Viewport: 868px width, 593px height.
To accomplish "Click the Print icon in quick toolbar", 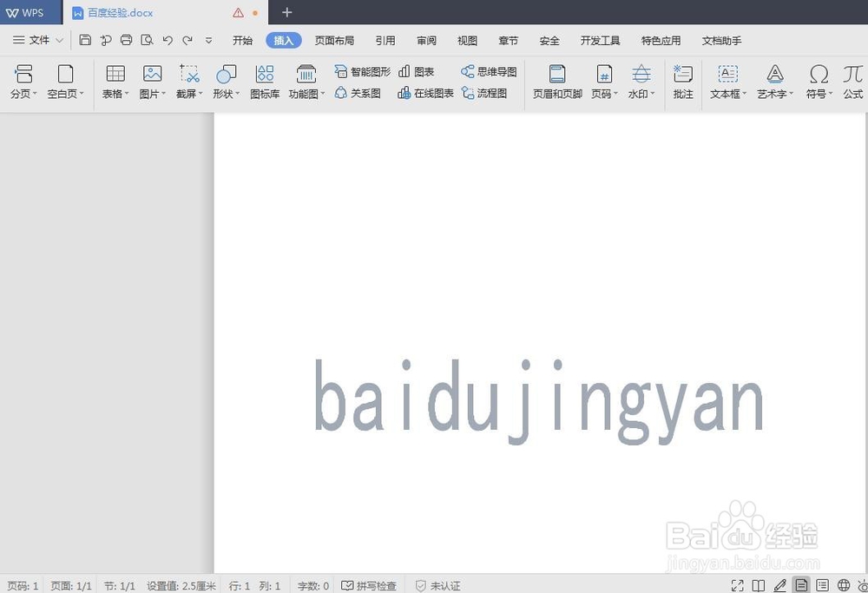I will click(x=126, y=40).
